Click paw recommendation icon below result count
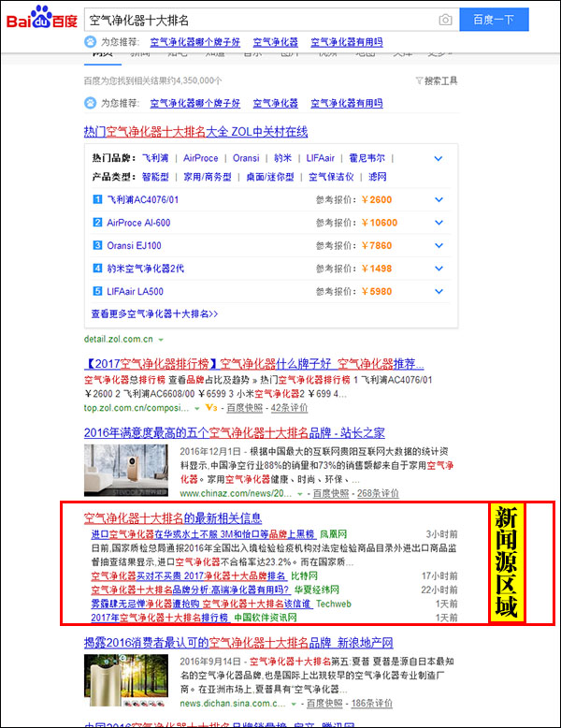561x728 pixels. pos(90,103)
